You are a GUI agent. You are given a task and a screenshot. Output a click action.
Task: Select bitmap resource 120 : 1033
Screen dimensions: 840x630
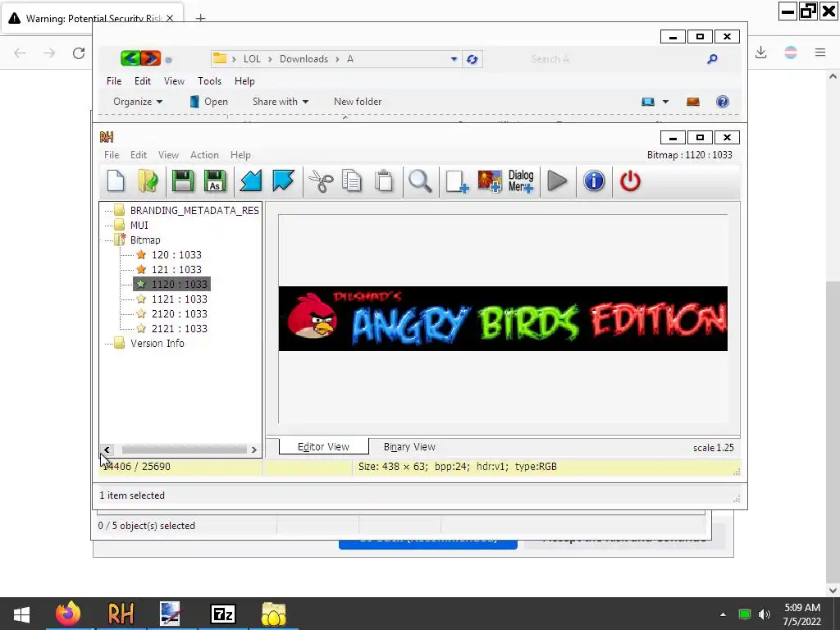[x=176, y=254]
